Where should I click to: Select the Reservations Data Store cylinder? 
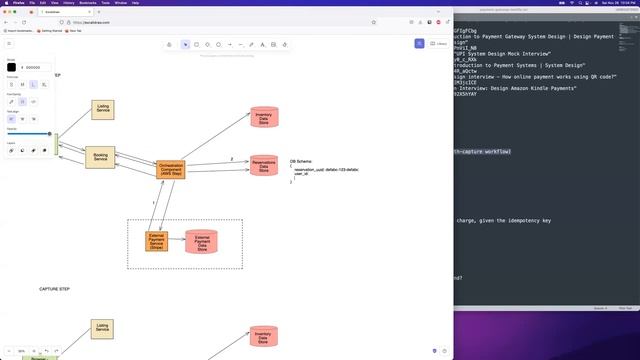(x=264, y=165)
